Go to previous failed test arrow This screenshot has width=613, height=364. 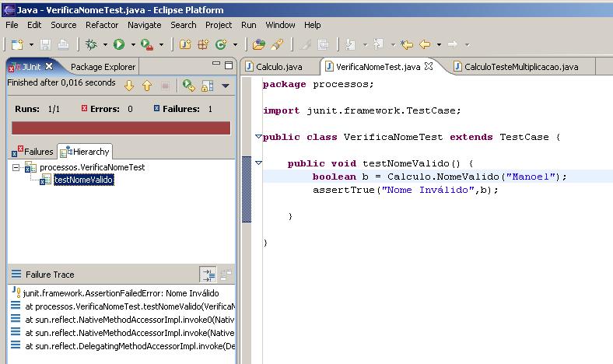coord(147,86)
